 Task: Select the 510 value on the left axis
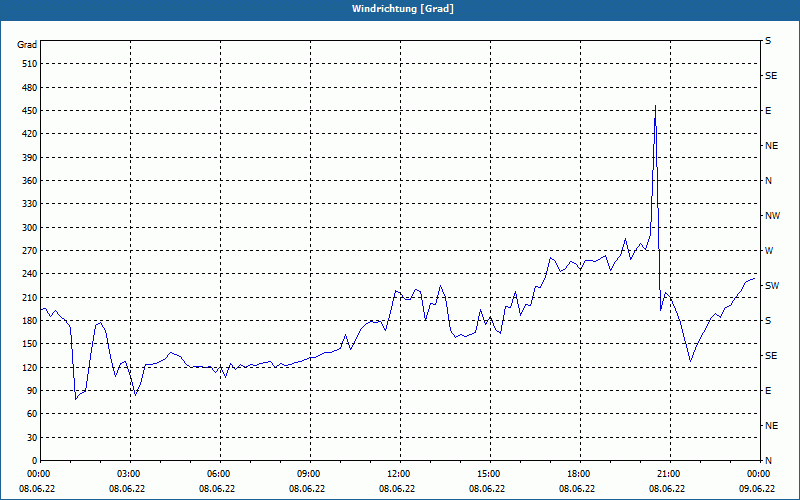coord(30,64)
